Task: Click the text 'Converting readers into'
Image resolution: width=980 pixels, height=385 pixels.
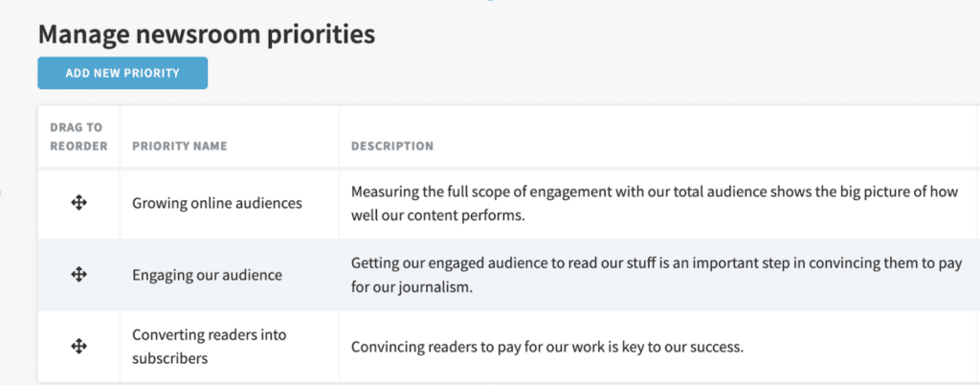Action: 209,334
